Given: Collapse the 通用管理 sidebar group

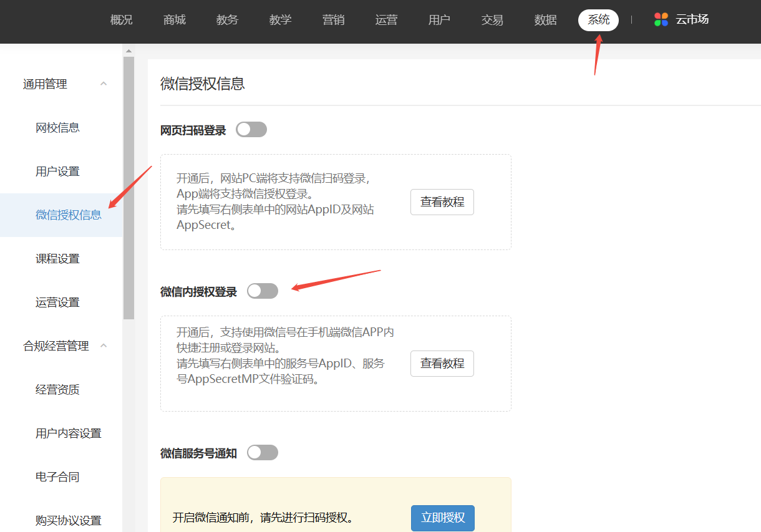Looking at the screenshot, I should click(x=104, y=84).
